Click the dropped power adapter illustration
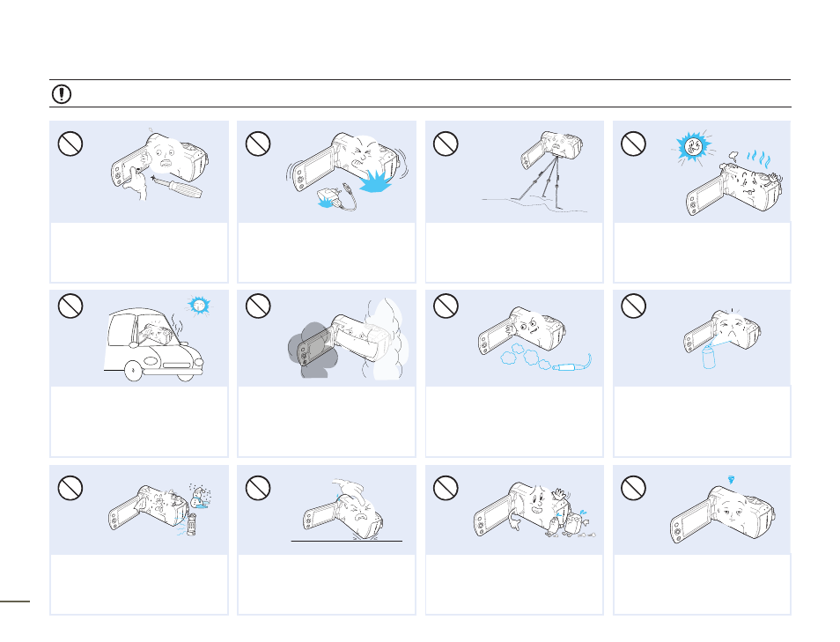The image size is (840, 642). click(336, 197)
